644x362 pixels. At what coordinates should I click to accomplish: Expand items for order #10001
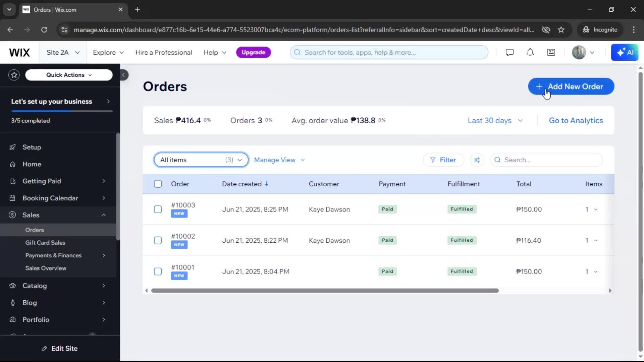tap(591, 272)
